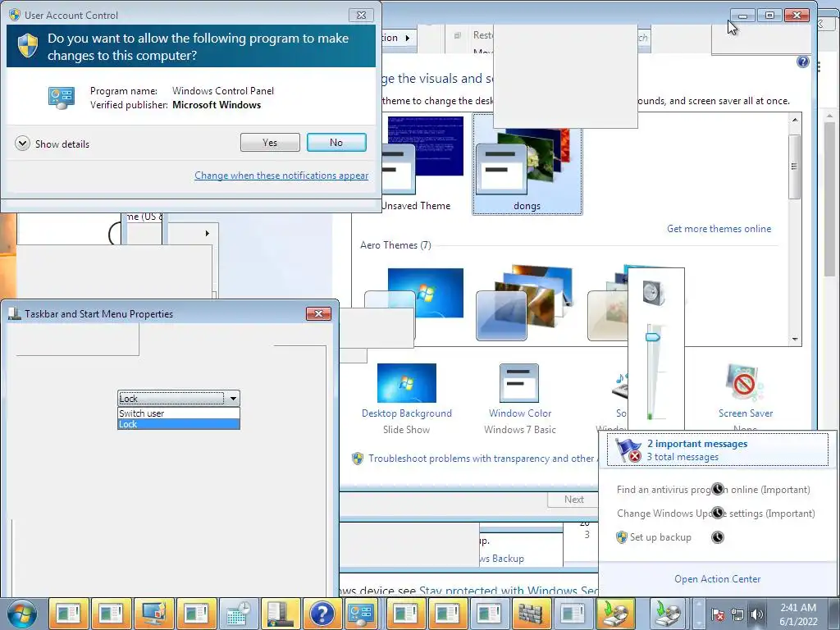Select the dongs theme thumbnail
Screen dimensions: 840x630
[x=527, y=164]
